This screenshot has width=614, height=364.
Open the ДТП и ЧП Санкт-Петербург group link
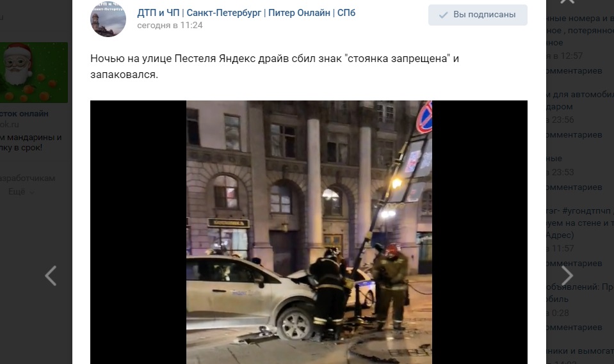pos(246,13)
